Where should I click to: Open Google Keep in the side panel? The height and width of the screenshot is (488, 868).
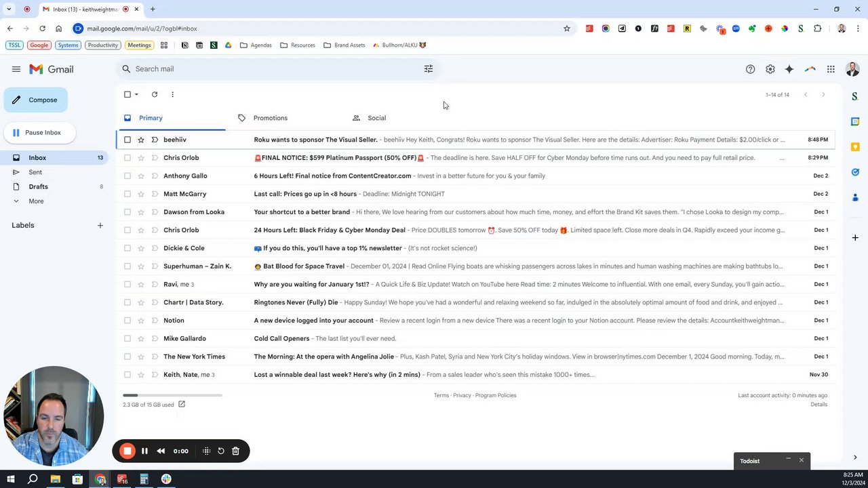tap(855, 146)
